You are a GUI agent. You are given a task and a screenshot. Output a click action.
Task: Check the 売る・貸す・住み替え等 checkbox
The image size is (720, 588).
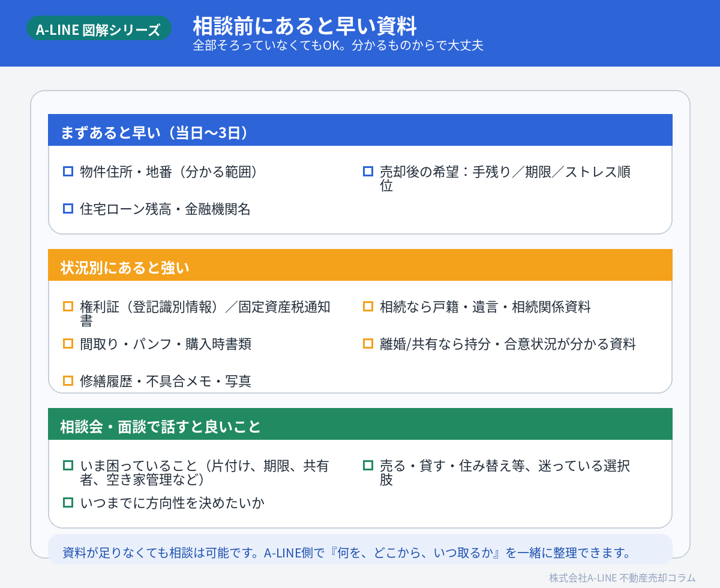pos(368,466)
